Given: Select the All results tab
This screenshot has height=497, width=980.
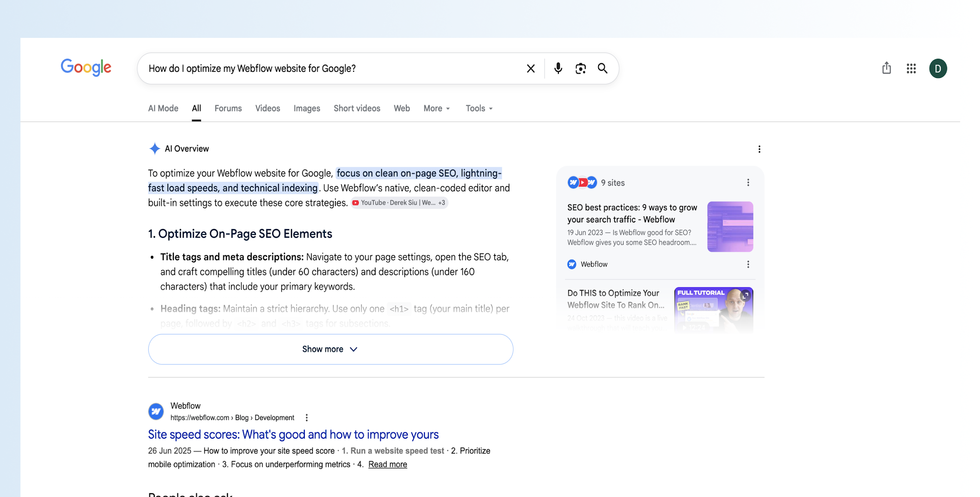Looking at the screenshot, I should click(197, 109).
